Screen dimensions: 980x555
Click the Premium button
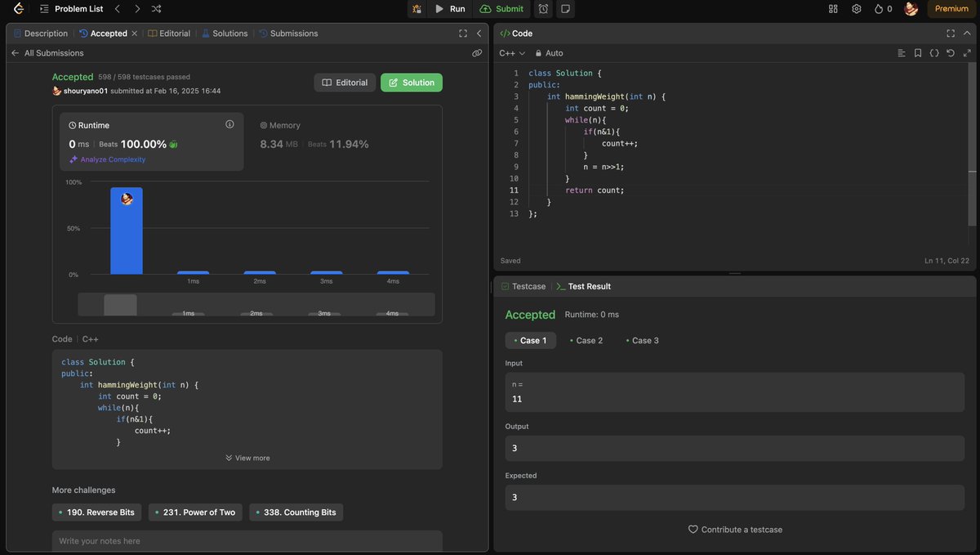[951, 9]
